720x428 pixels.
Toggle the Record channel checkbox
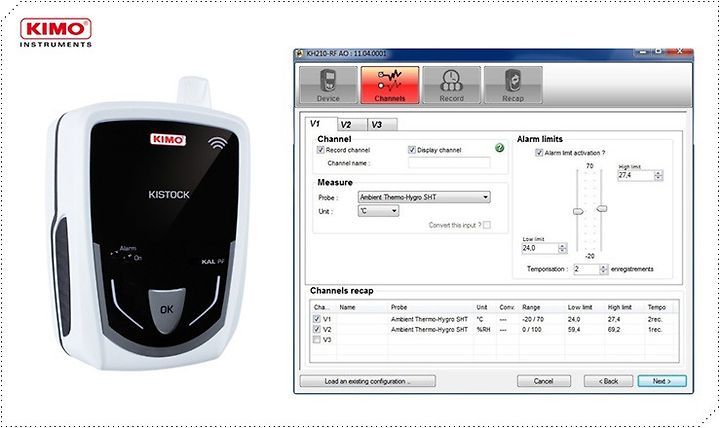pyautogui.click(x=321, y=150)
